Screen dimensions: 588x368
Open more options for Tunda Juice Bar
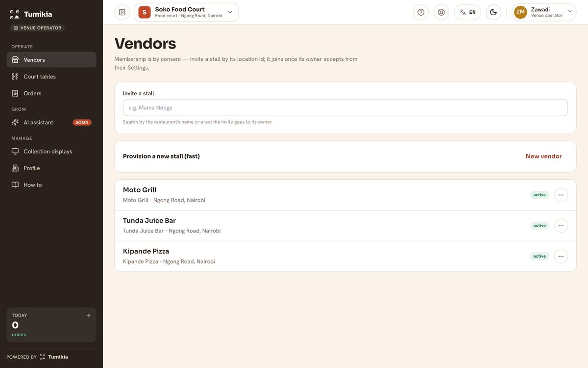tap(561, 226)
